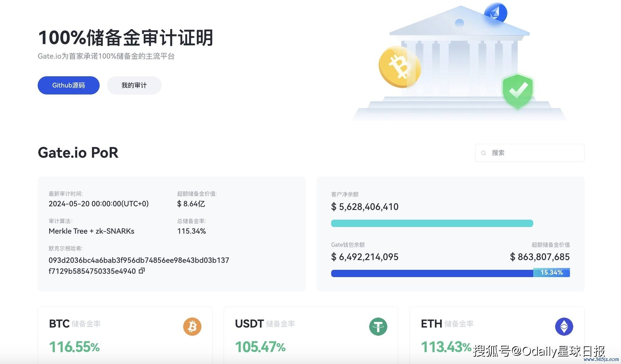621x364 pixels.
Task: Click the $ 863,807,685 excess reserve value
Action: click(x=540, y=257)
